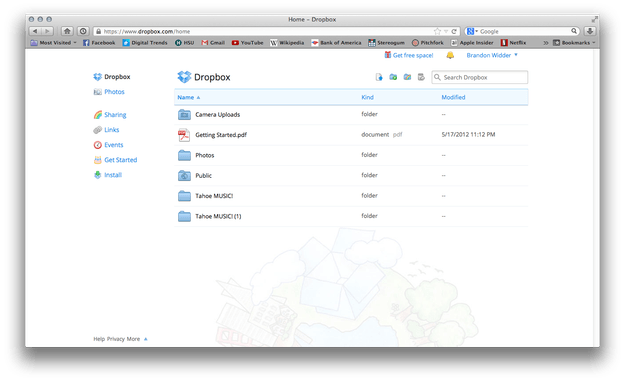The image size is (625, 382).
Task: Click the Tahoe MUSIC! folder icon
Action: tap(184, 196)
